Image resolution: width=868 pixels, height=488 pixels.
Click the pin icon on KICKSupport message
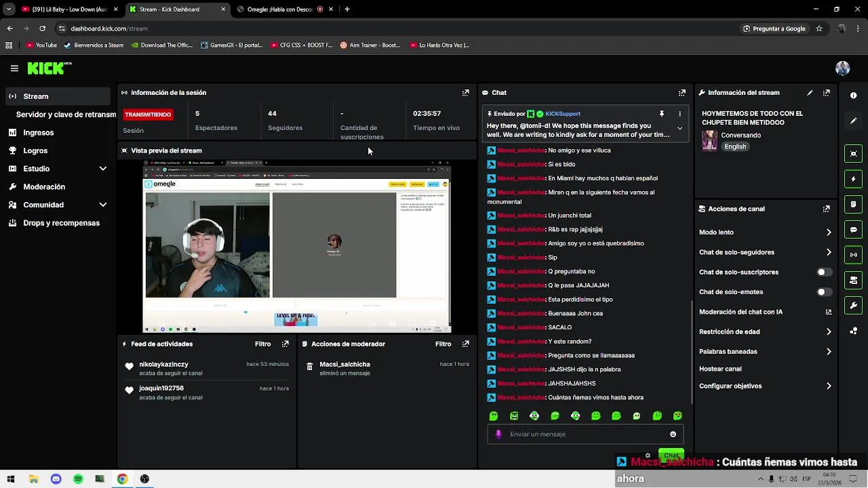(x=662, y=114)
